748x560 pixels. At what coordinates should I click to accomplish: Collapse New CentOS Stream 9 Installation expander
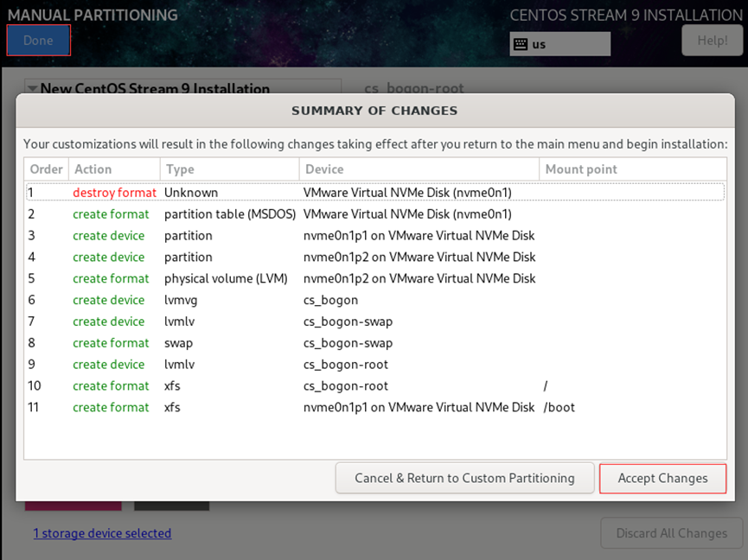pos(33,89)
